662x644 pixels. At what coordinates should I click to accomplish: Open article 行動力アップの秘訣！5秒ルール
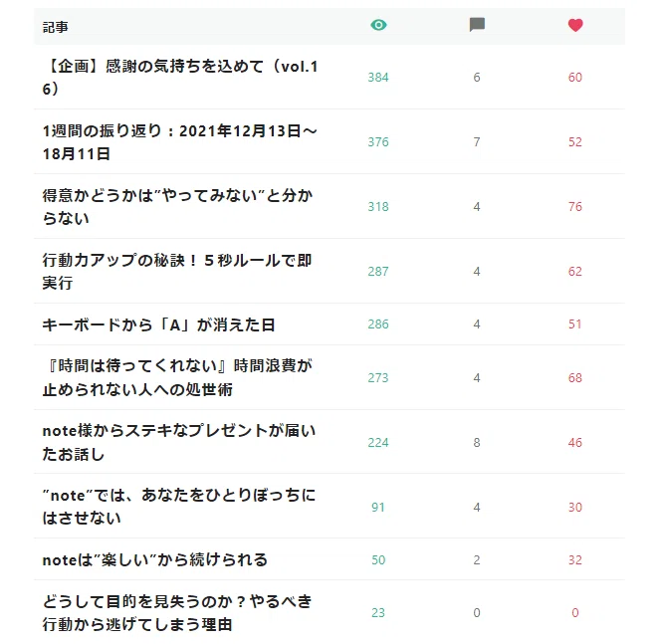pyautogui.click(x=177, y=272)
